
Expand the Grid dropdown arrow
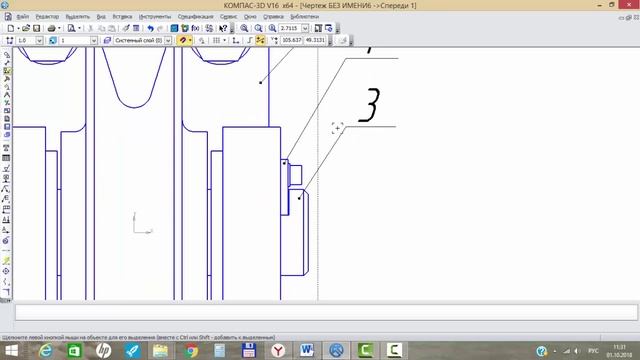point(224,40)
